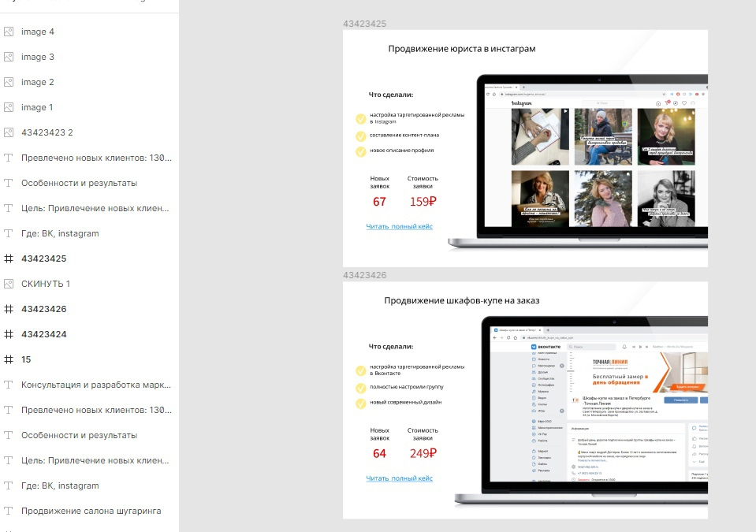Click the image icon beside image 4 layer
This screenshot has height=532, width=756.
(9, 32)
